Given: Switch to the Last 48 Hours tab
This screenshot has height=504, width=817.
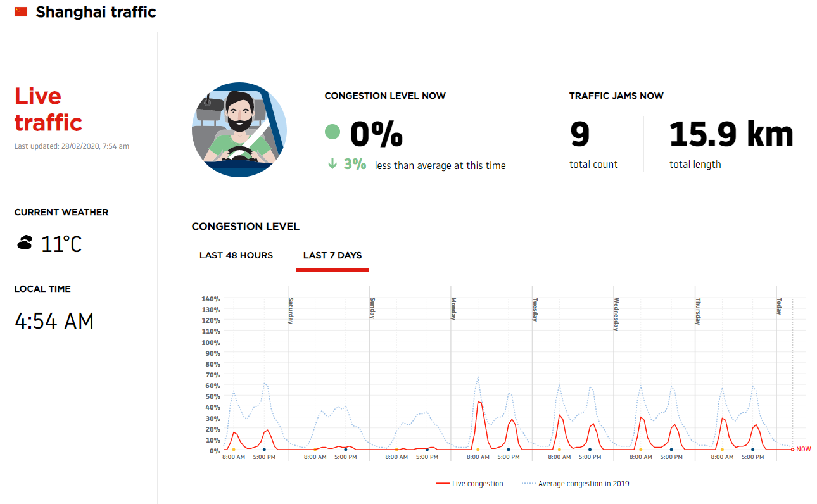Looking at the screenshot, I should pyautogui.click(x=236, y=255).
